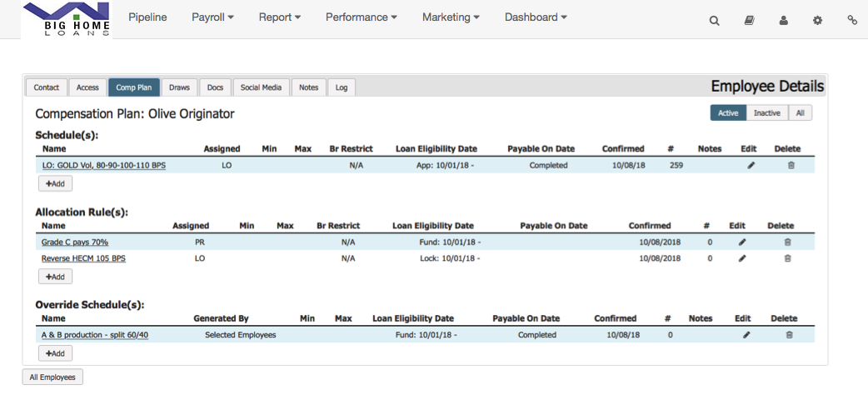The width and height of the screenshot is (868, 395).
Task: Expand the Dashboard menu
Action: pyautogui.click(x=536, y=17)
